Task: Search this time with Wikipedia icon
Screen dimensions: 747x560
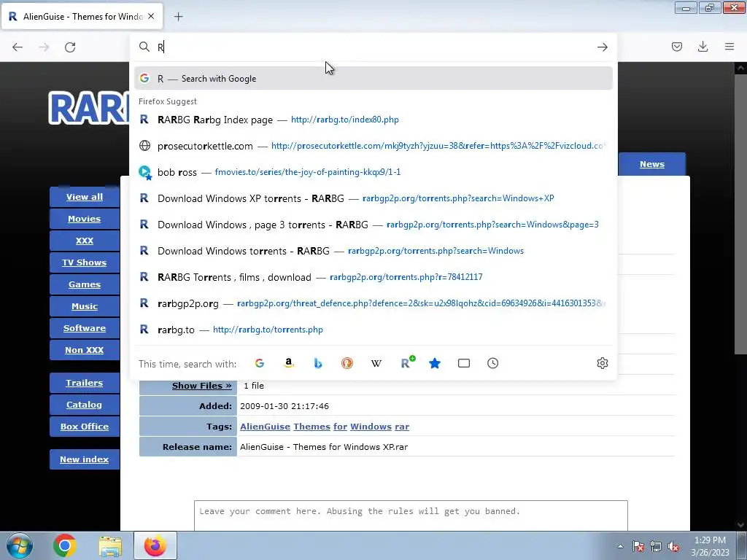Action: (x=376, y=363)
